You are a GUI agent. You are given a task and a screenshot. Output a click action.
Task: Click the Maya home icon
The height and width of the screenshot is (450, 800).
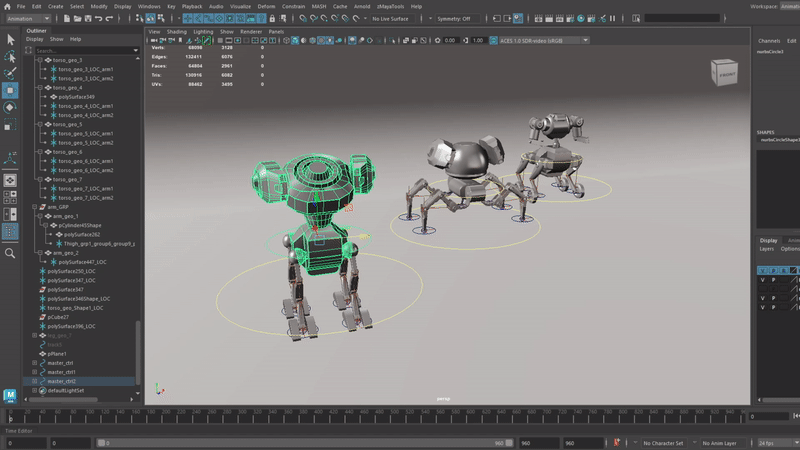[7, 7]
